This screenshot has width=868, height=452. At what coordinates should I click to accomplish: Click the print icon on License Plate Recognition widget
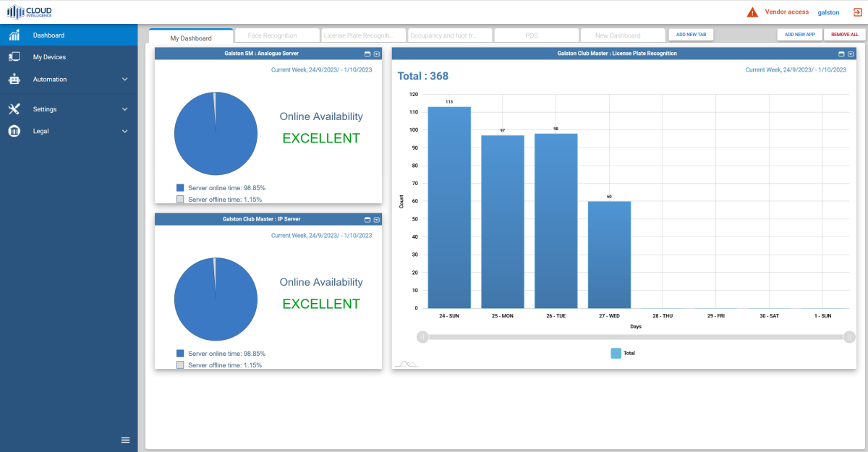click(840, 53)
